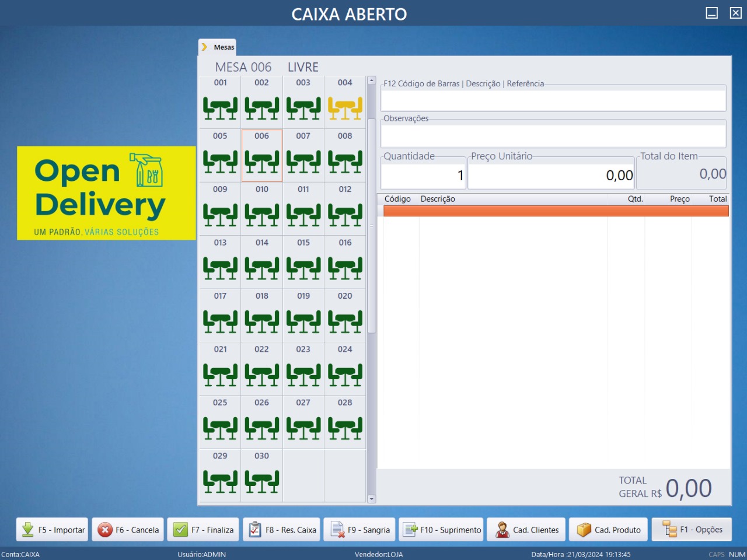Switch to the Mesas tab
Image resolution: width=747 pixels, height=560 pixels.
pos(218,47)
